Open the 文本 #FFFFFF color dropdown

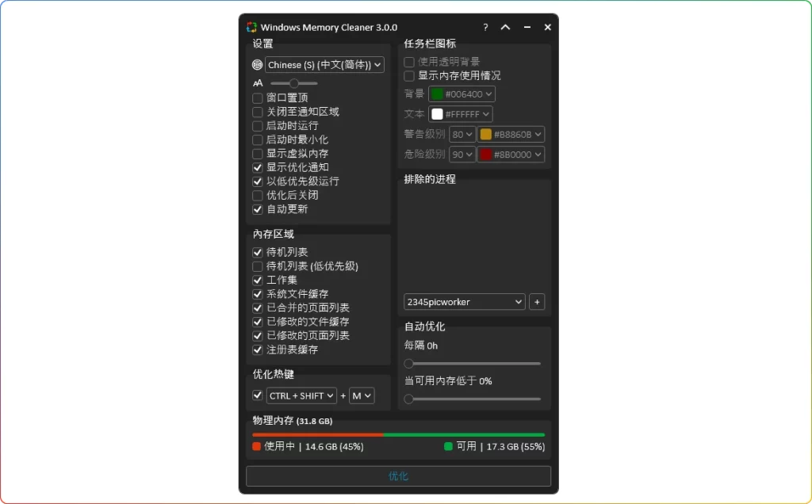461,114
